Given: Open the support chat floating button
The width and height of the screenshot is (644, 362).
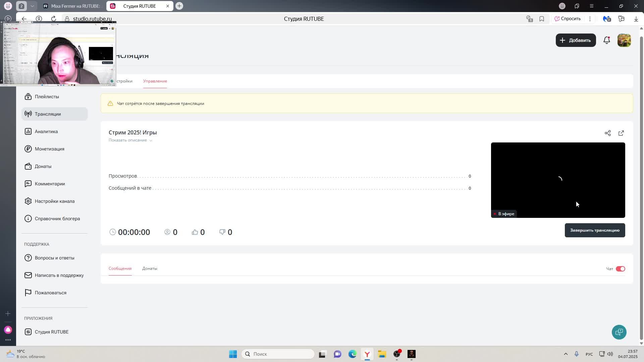Looking at the screenshot, I should click(x=619, y=332).
